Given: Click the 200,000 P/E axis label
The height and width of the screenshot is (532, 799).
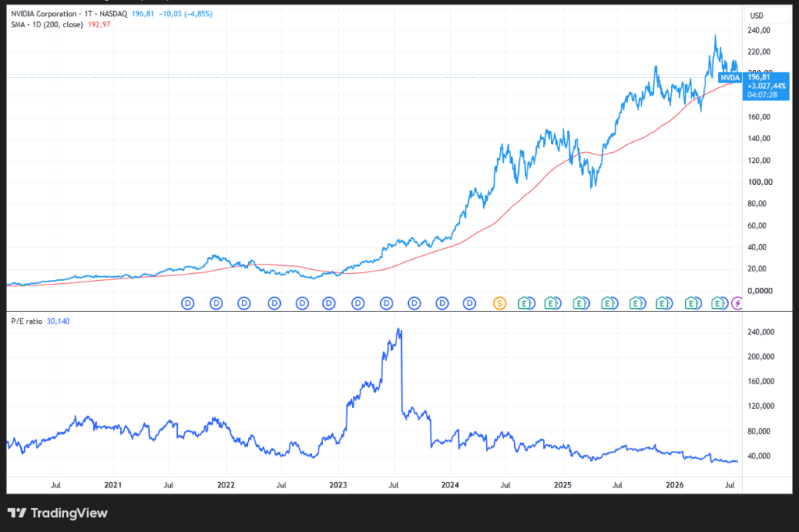Looking at the screenshot, I should (x=761, y=356).
